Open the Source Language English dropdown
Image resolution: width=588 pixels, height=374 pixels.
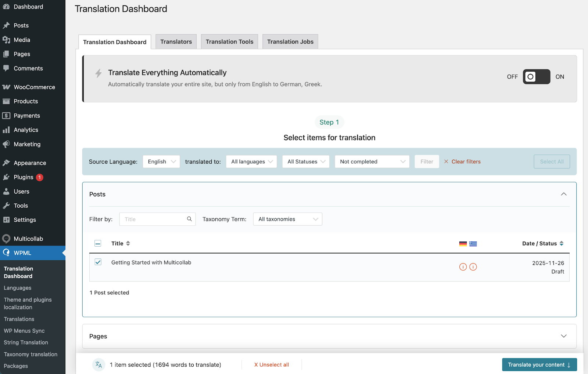(161, 161)
